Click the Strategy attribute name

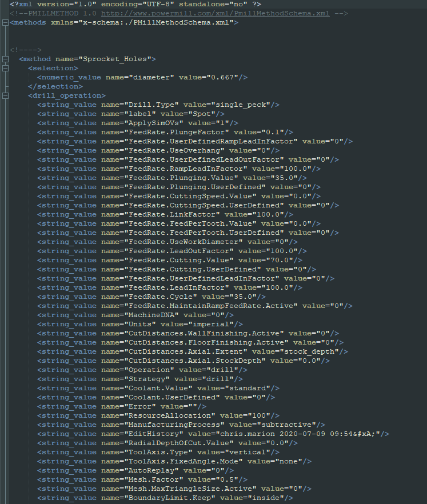coord(146,379)
